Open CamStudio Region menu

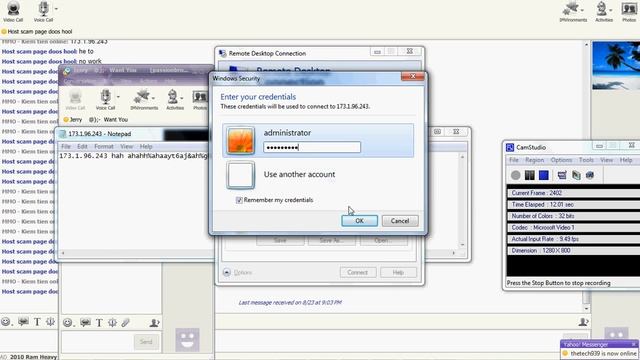tap(534, 160)
